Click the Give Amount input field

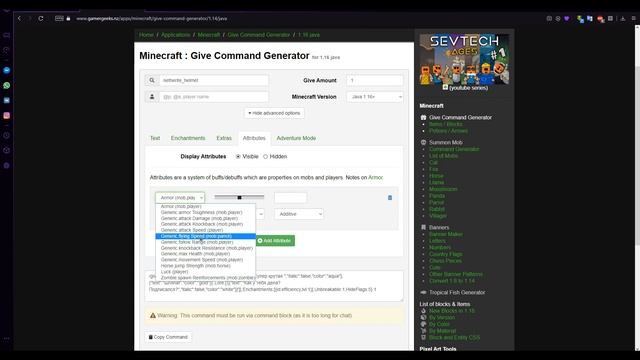coord(375,80)
